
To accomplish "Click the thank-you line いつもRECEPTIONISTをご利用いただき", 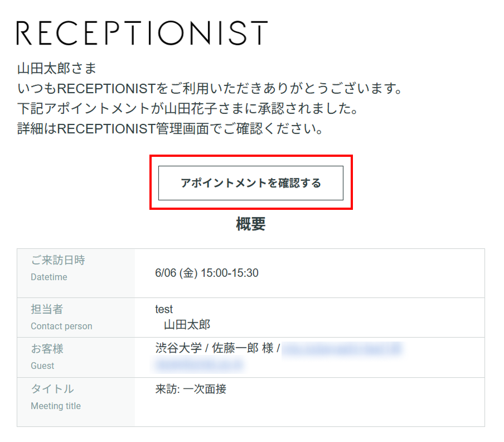I will [x=210, y=89].
